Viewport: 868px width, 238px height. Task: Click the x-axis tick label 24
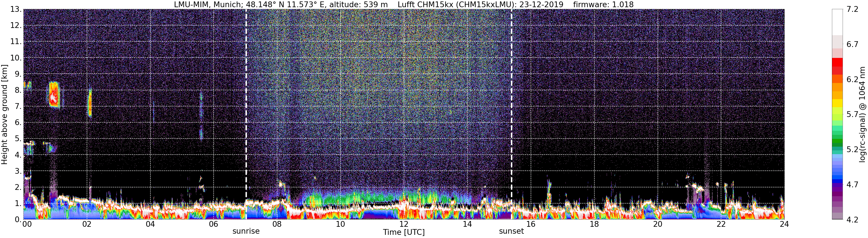(x=784, y=224)
